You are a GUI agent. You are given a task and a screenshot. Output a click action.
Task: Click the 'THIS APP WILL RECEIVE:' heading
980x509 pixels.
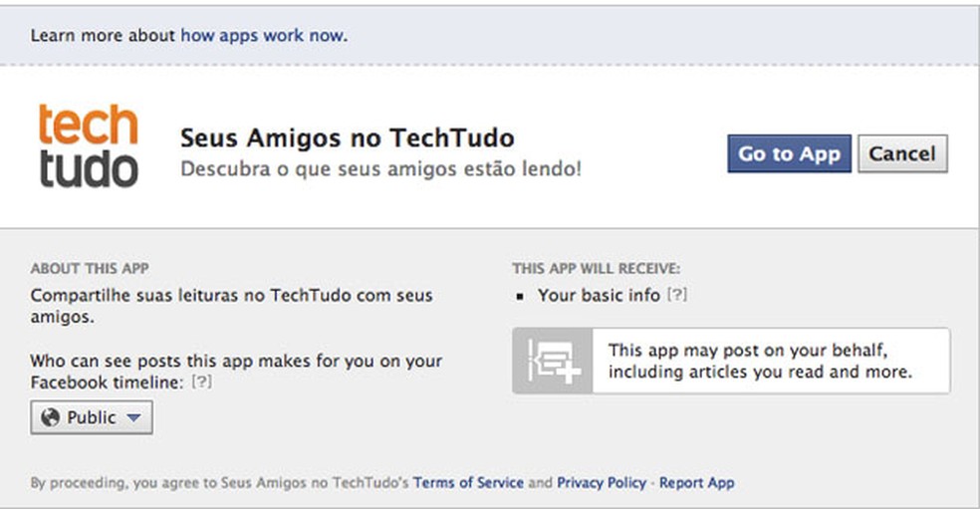(597, 269)
